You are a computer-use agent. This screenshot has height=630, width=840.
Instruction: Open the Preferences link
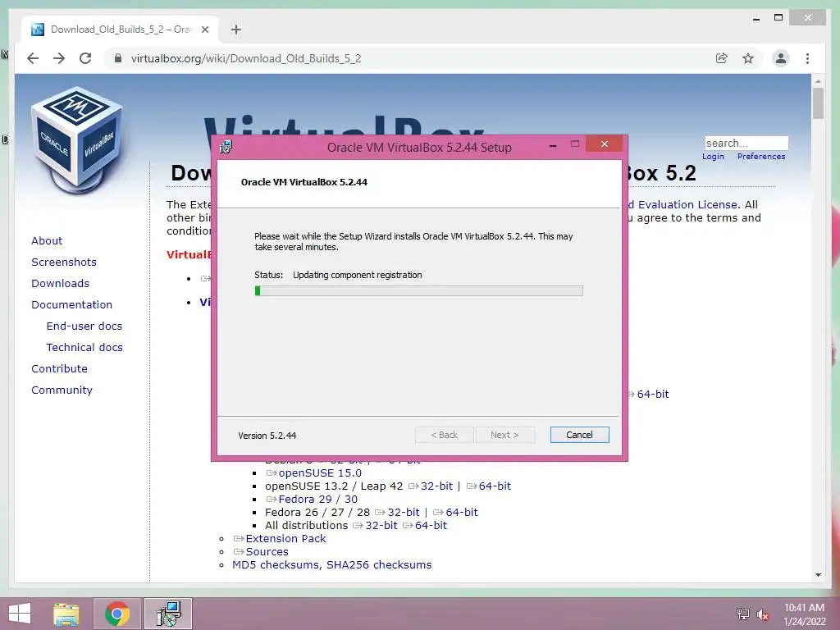pyautogui.click(x=761, y=157)
